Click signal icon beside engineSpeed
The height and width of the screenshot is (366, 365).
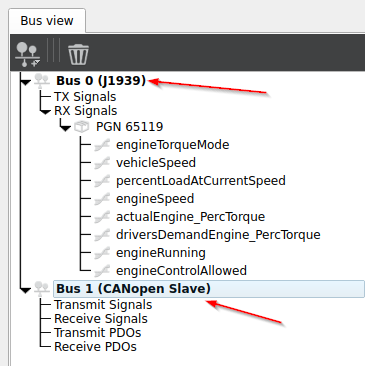[x=102, y=199]
